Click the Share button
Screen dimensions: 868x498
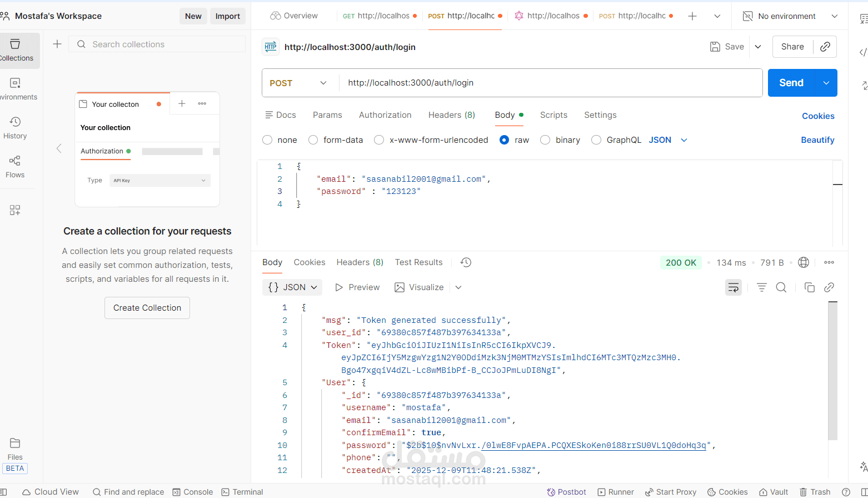coord(792,47)
